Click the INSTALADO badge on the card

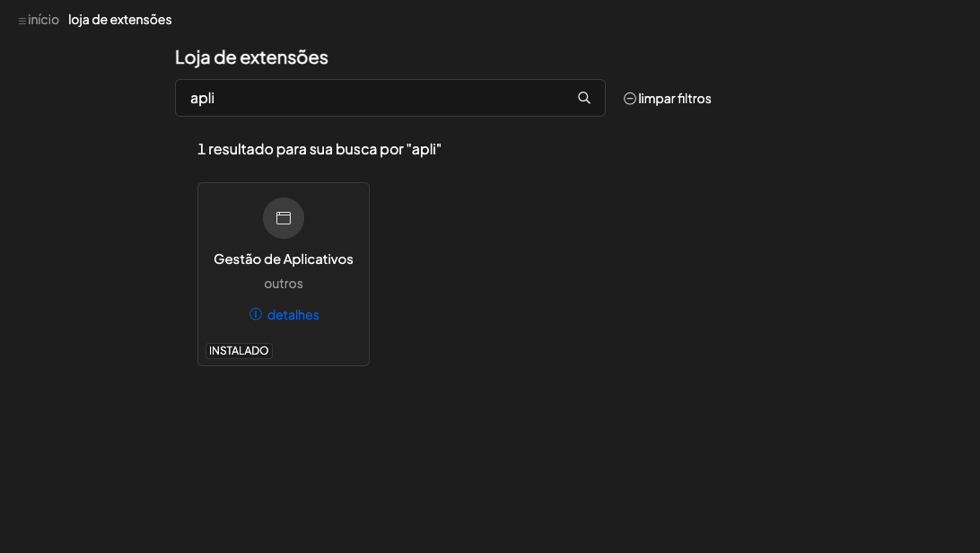point(239,350)
